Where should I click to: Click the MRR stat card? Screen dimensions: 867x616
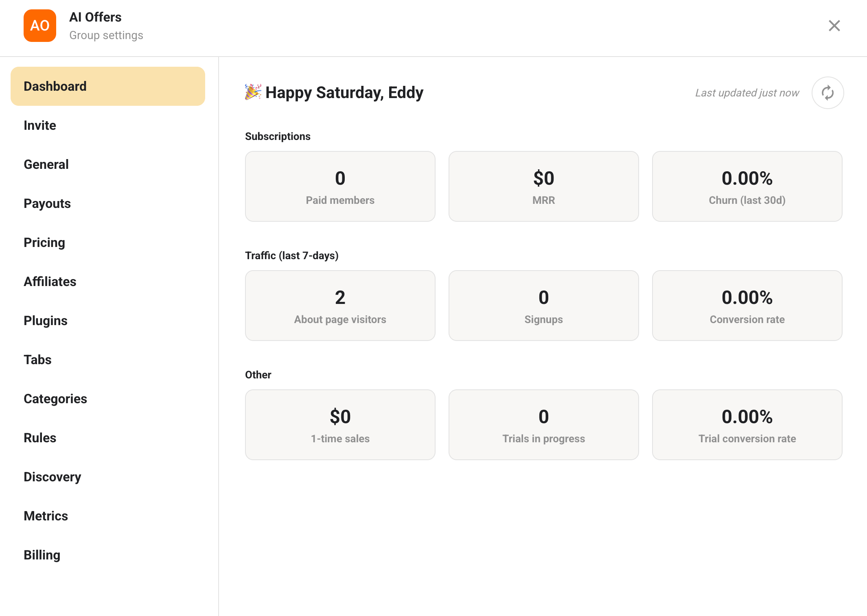pyautogui.click(x=543, y=186)
